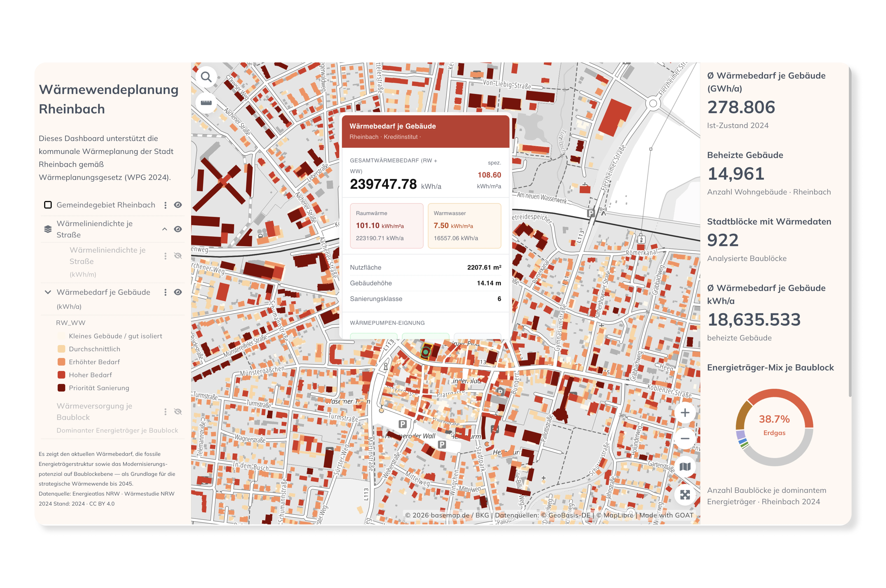Activate the ruler measure tool

206,103
